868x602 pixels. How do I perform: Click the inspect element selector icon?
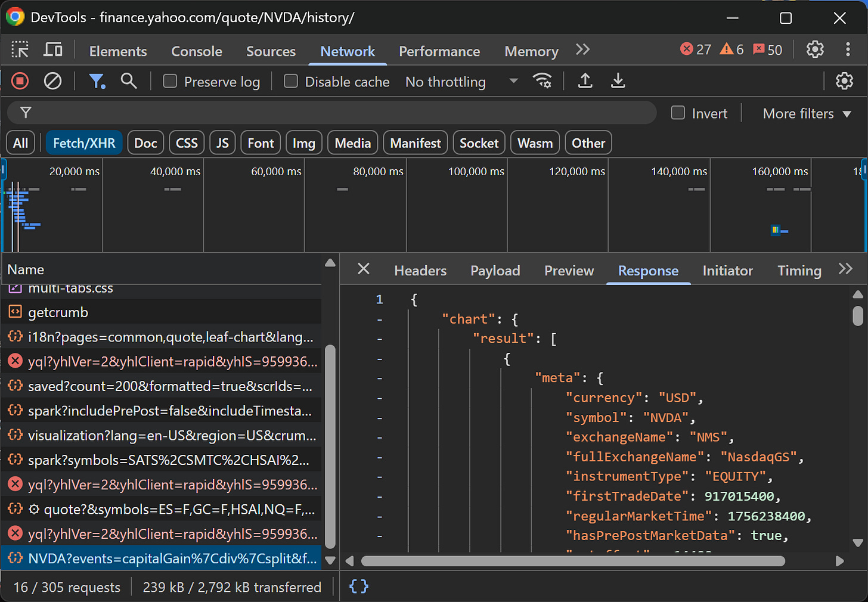[20, 50]
